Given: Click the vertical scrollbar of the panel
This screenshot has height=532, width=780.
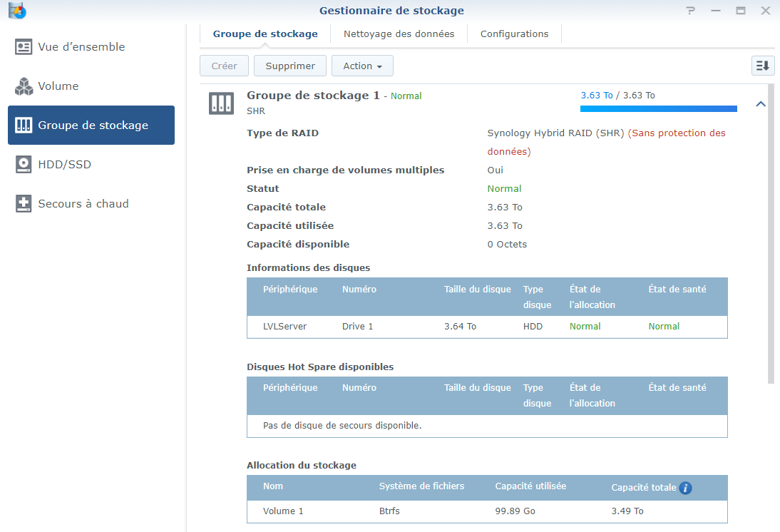Looking at the screenshot, I should [770, 235].
